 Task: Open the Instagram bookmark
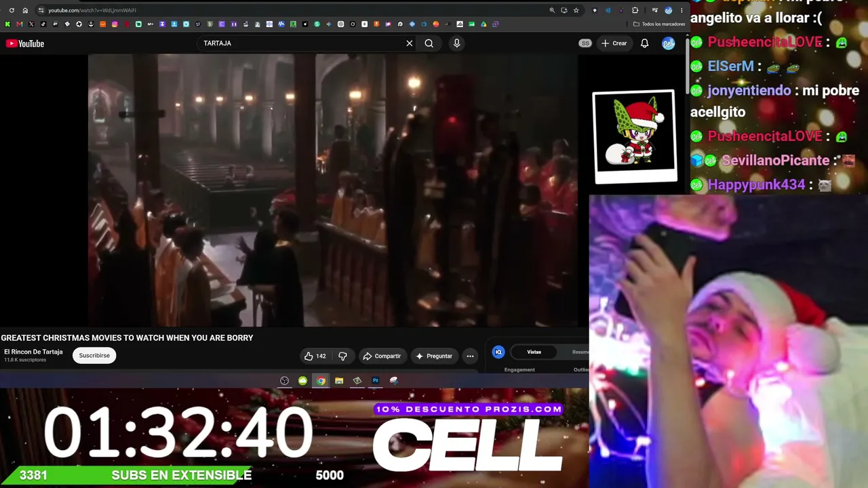115,24
